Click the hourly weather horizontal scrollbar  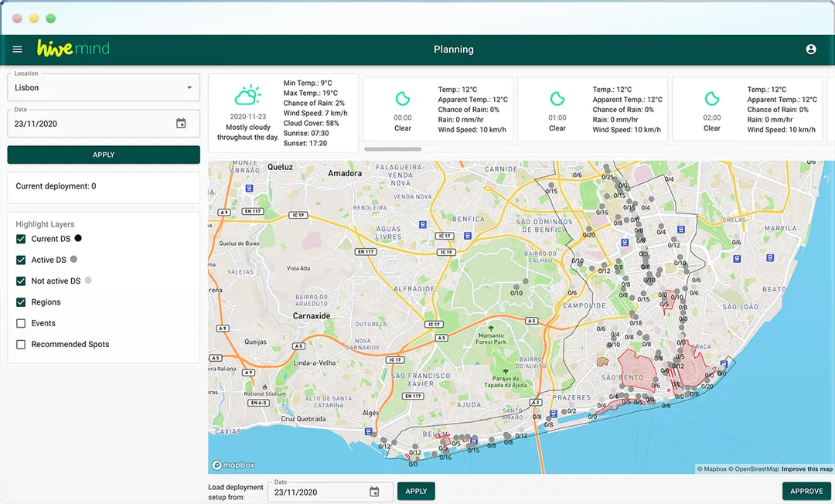393,149
